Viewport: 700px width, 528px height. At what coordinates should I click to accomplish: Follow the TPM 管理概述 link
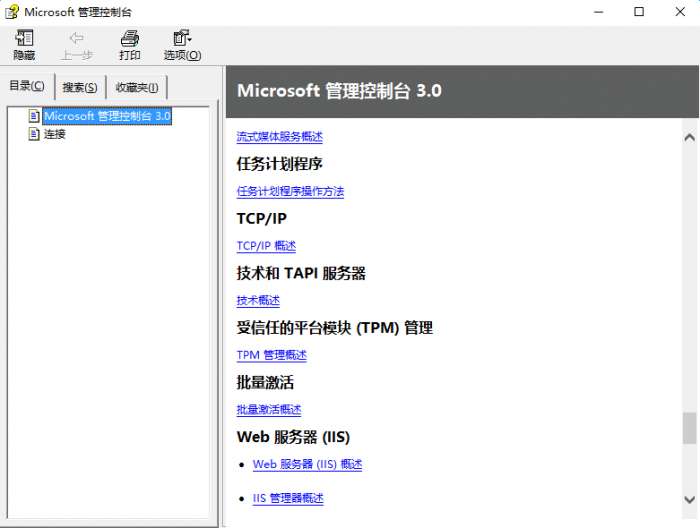[x=271, y=355]
